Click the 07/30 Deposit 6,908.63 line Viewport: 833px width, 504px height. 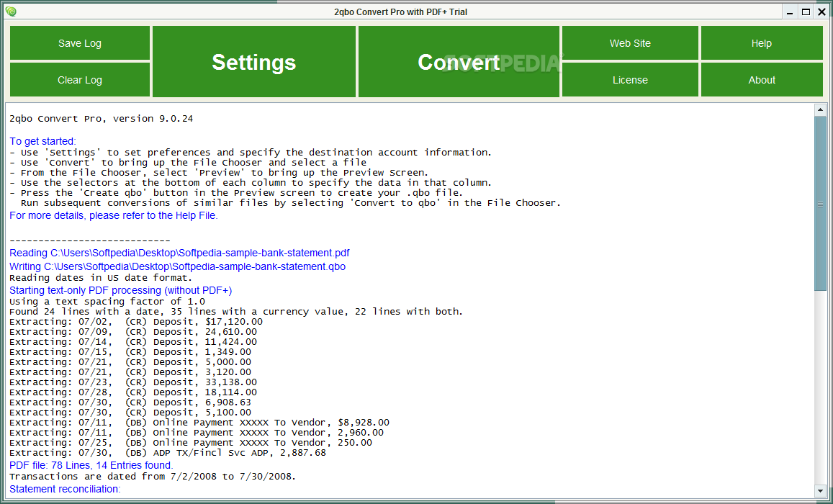[130, 402]
